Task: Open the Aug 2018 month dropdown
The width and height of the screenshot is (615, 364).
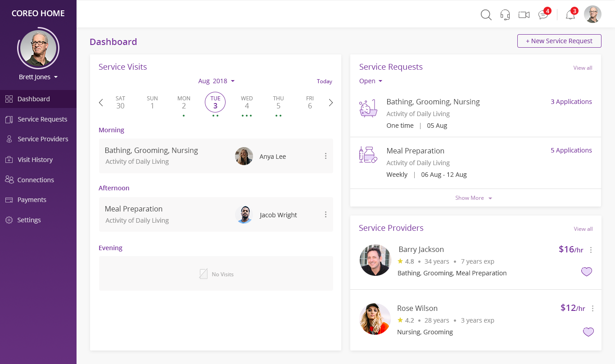Action: pyautogui.click(x=217, y=81)
